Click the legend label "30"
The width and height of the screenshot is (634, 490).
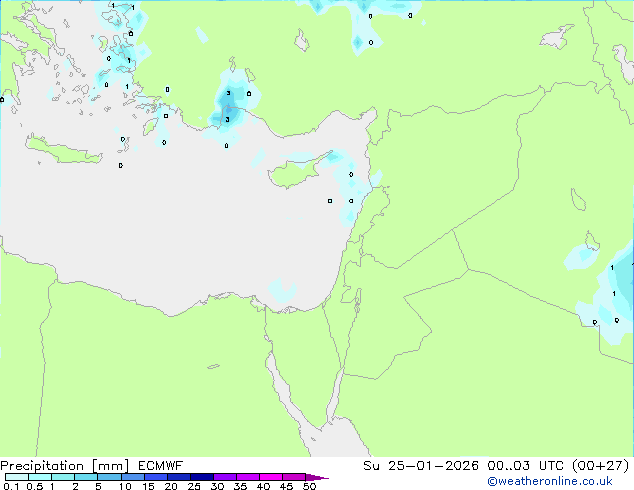pyautogui.click(x=217, y=486)
